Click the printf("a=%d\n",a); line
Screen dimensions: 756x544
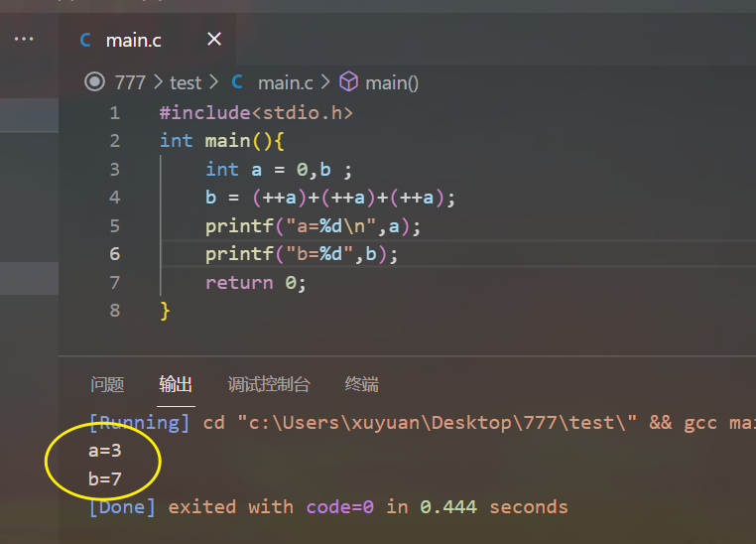pyautogui.click(x=313, y=225)
